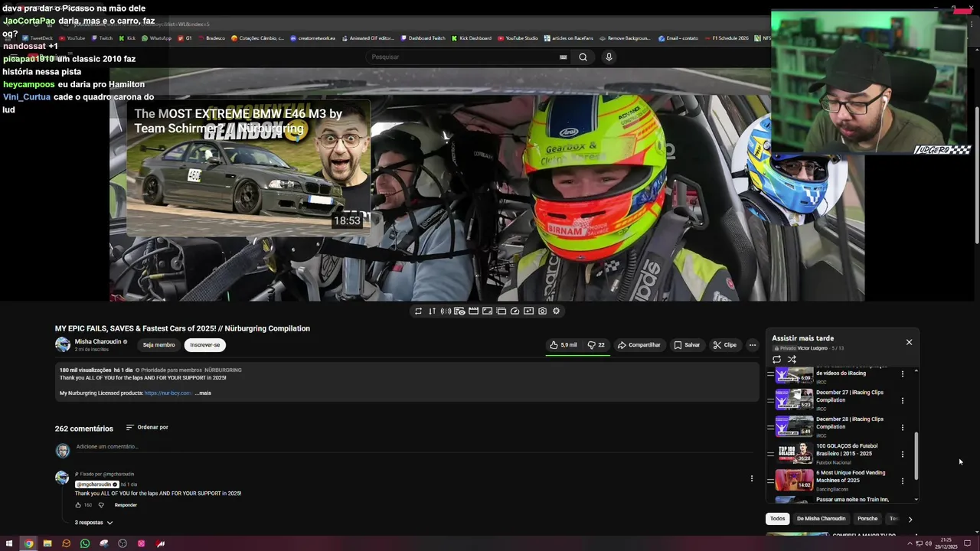980x551 pixels.
Task: Open options for the pinned comment
Action: click(x=751, y=478)
